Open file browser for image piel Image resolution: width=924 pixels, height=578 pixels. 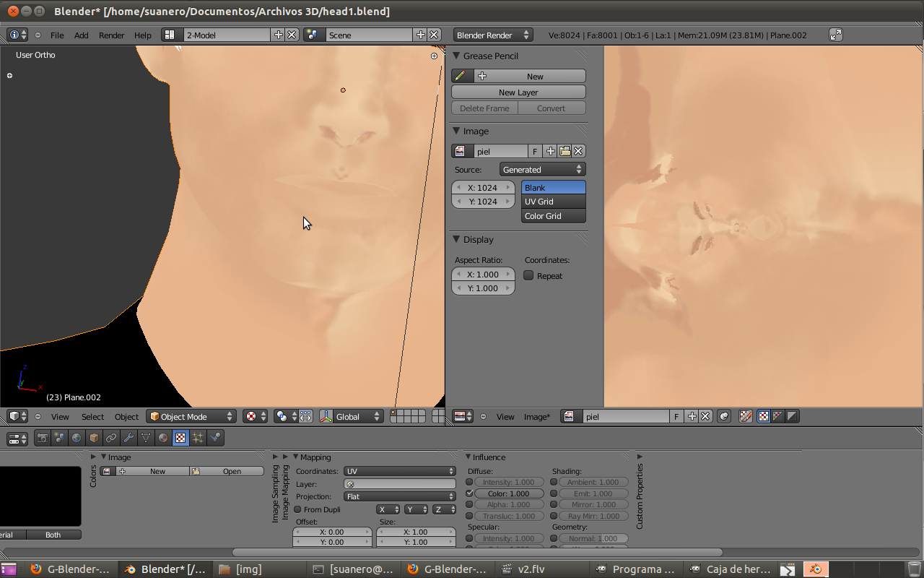[565, 151]
